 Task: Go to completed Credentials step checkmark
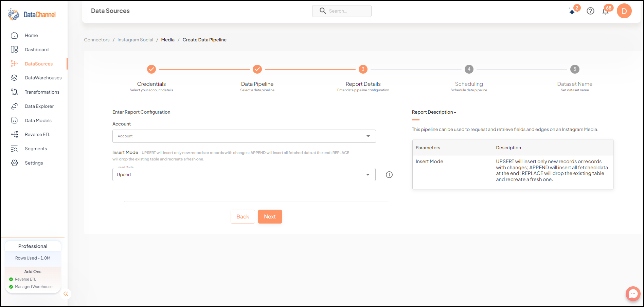click(x=151, y=69)
